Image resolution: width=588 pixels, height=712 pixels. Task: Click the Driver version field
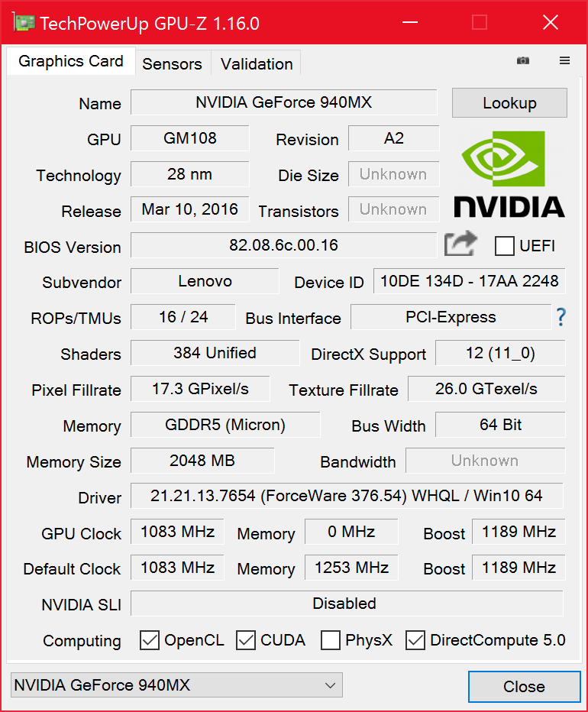coord(347,496)
